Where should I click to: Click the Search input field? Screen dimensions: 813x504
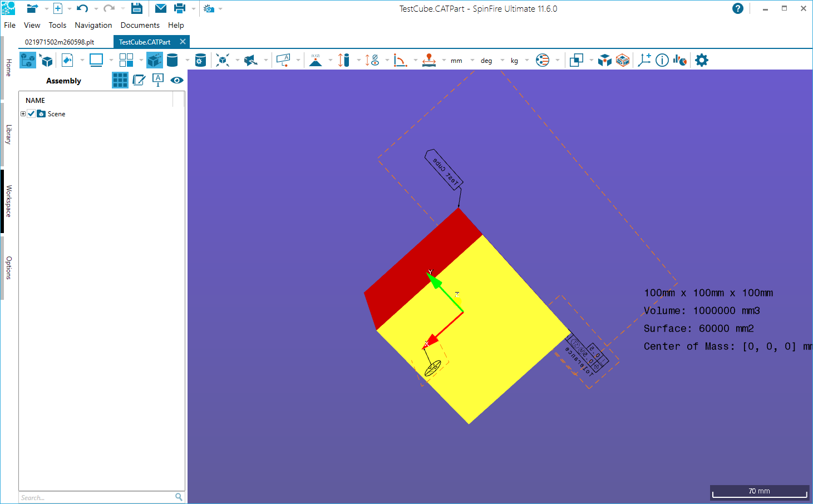coord(97,497)
